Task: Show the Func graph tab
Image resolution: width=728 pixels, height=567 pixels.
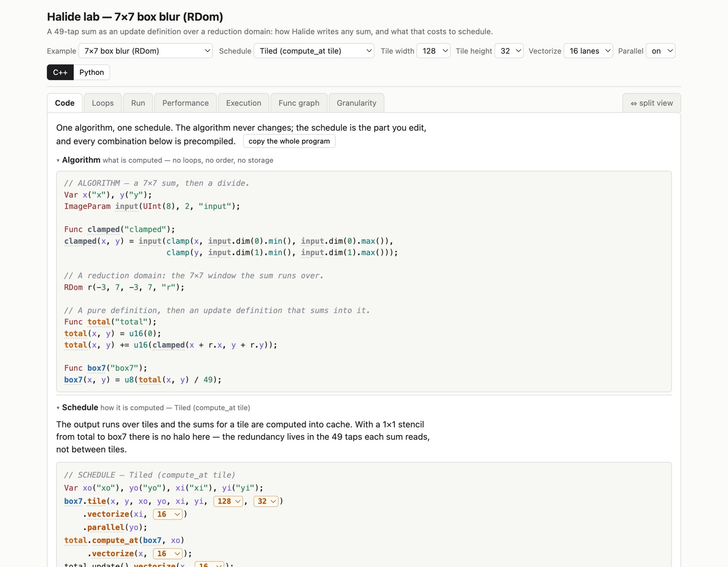Action: click(x=299, y=103)
